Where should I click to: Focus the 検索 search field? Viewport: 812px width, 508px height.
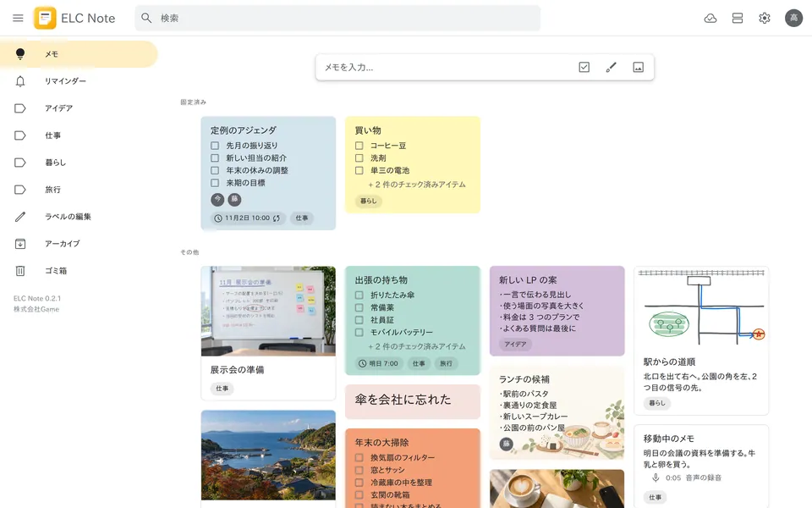[337, 18]
